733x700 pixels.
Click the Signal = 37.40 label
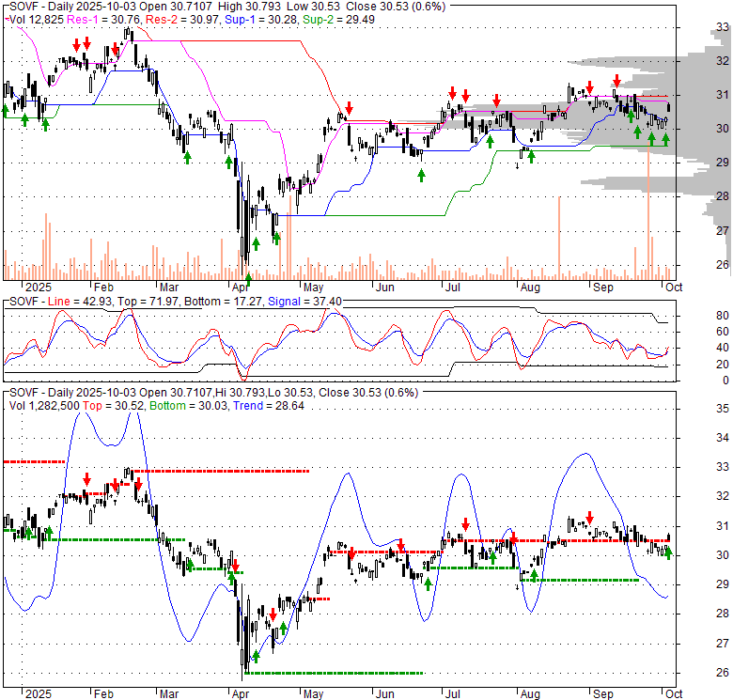click(304, 302)
